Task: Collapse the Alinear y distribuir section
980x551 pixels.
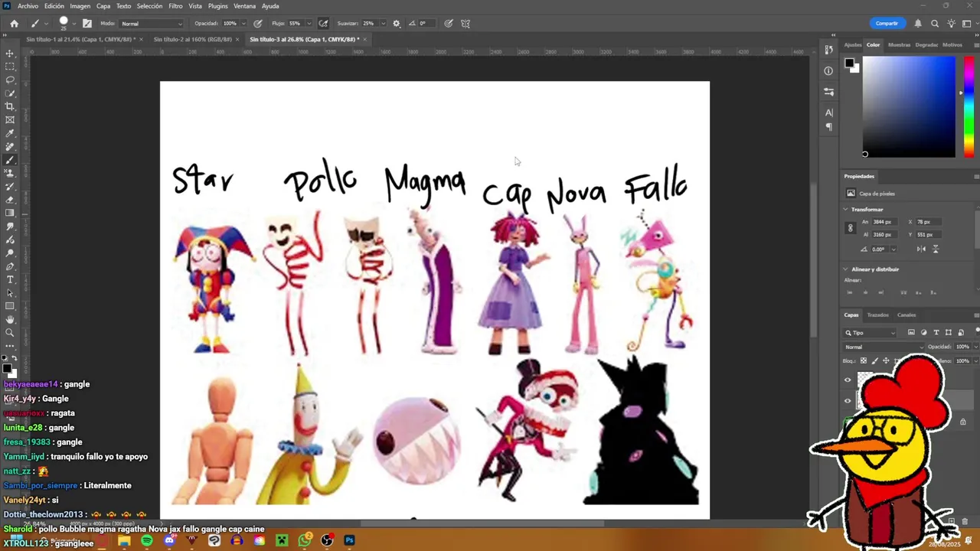Action: [846, 269]
